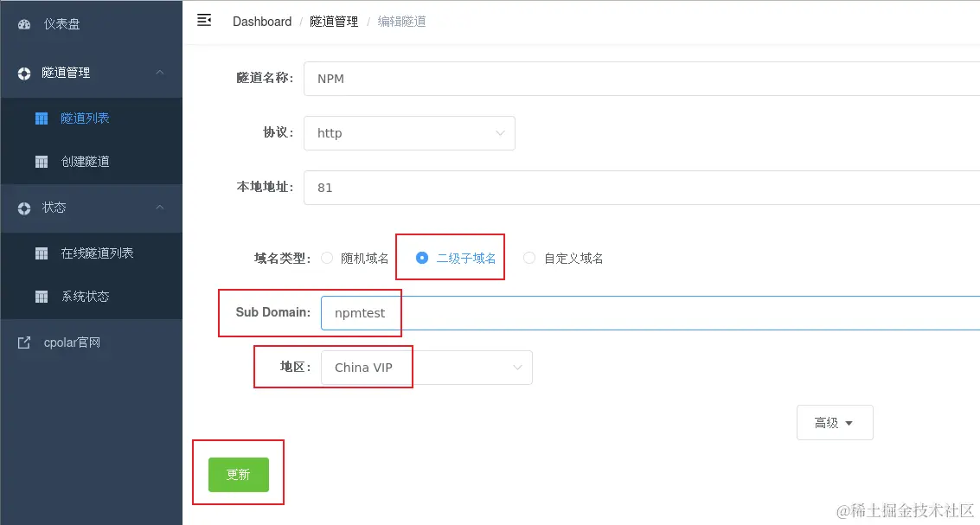Click the lifebuoy icon beside 状态
980x525 pixels.
point(24,208)
